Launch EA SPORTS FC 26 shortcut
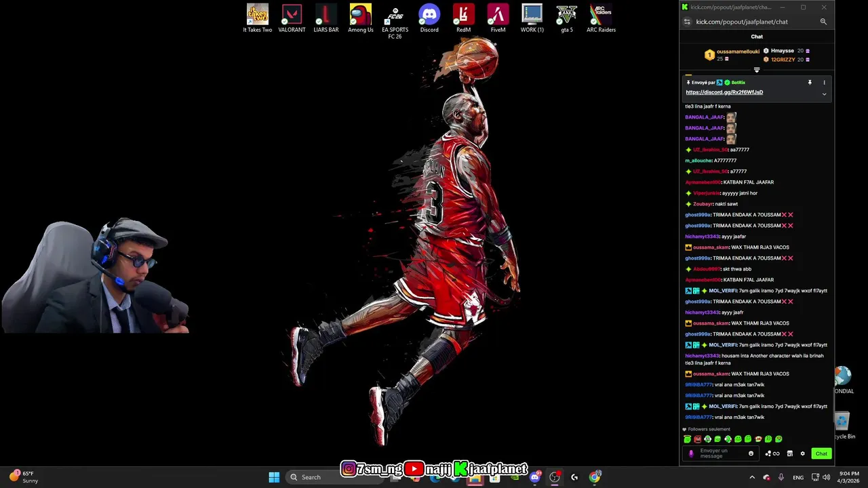 [x=395, y=22]
